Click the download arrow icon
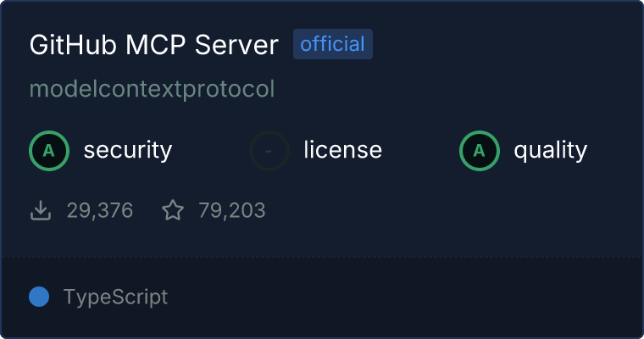This screenshot has height=339, width=644. 41,210
